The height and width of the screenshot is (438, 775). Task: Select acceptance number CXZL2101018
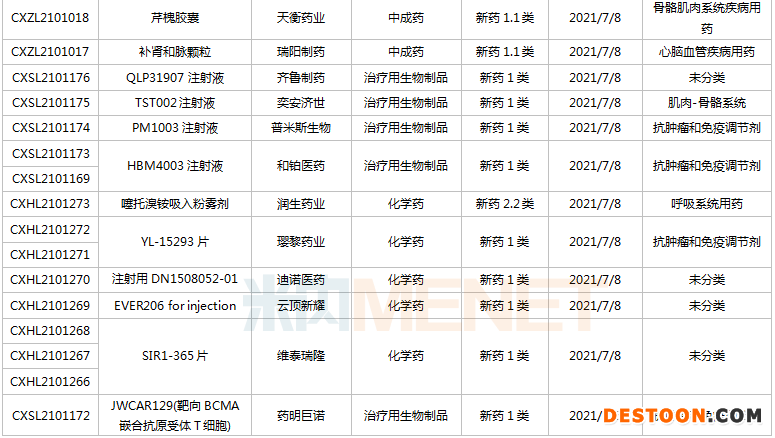coord(50,18)
